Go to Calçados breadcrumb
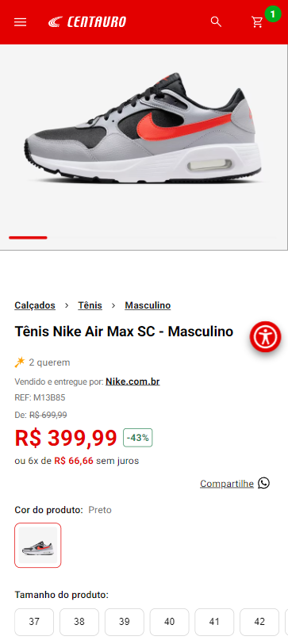The height and width of the screenshot is (644, 288). [x=35, y=305]
